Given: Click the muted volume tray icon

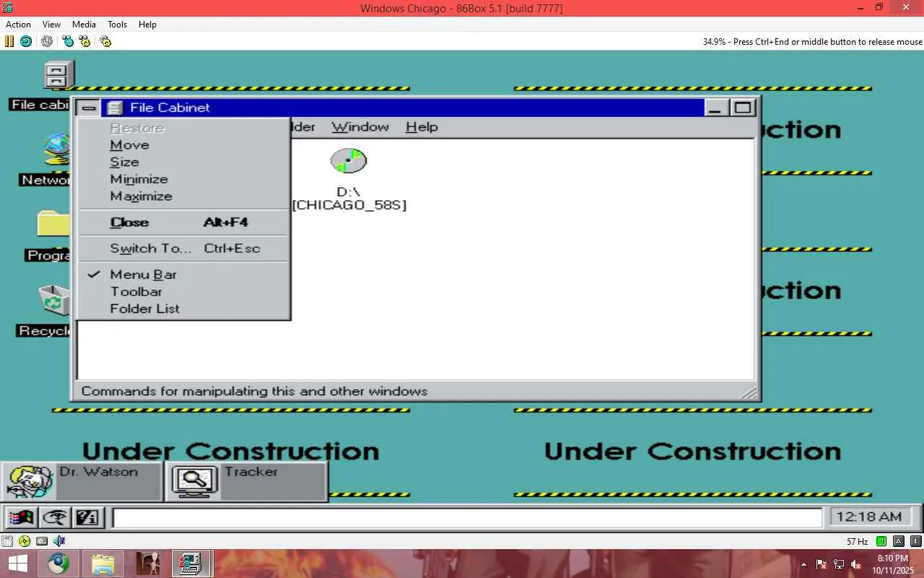Looking at the screenshot, I should point(856,564).
